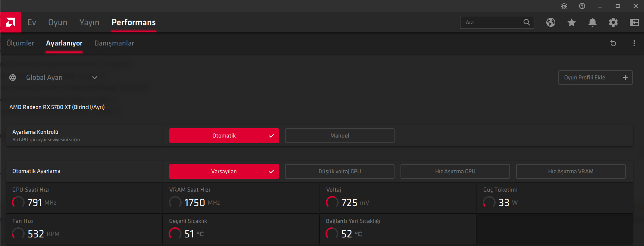This screenshot has width=644, height=246.
Task: Select Manuel tuning control
Action: (x=340, y=136)
